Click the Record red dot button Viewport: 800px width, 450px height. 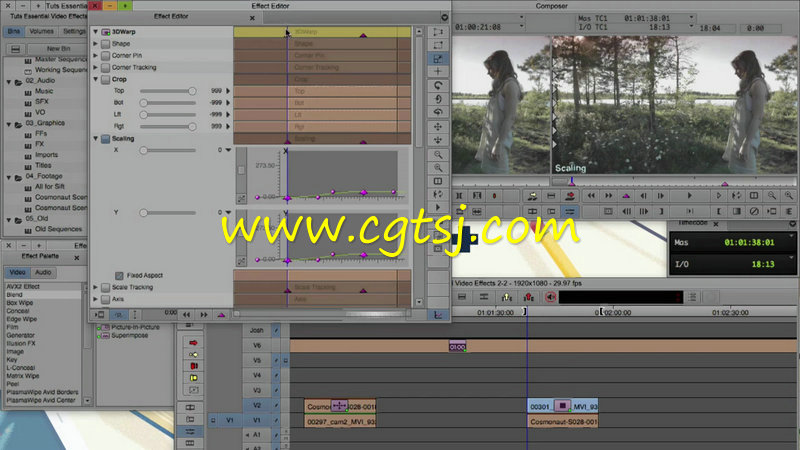coord(494,195)
